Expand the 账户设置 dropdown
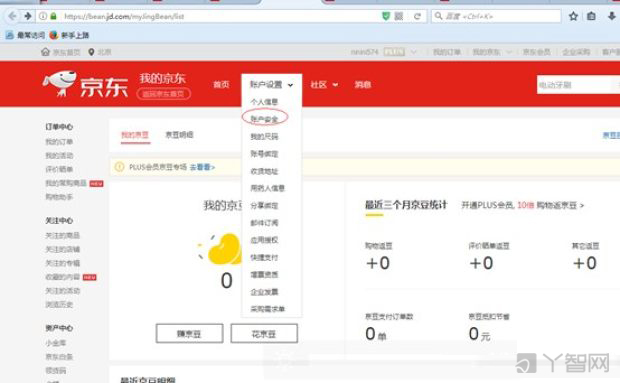Screen dimensions: 620x383 pos(272,84)
